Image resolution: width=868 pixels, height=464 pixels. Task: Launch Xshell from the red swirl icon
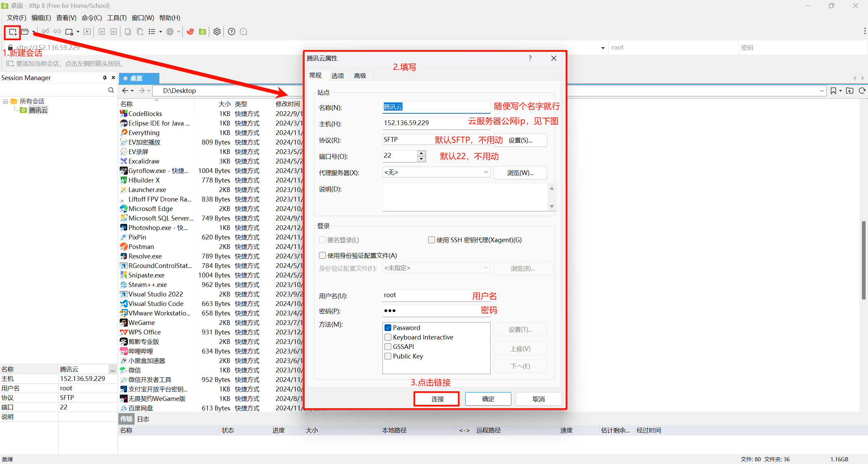click(x=190, y=32)
